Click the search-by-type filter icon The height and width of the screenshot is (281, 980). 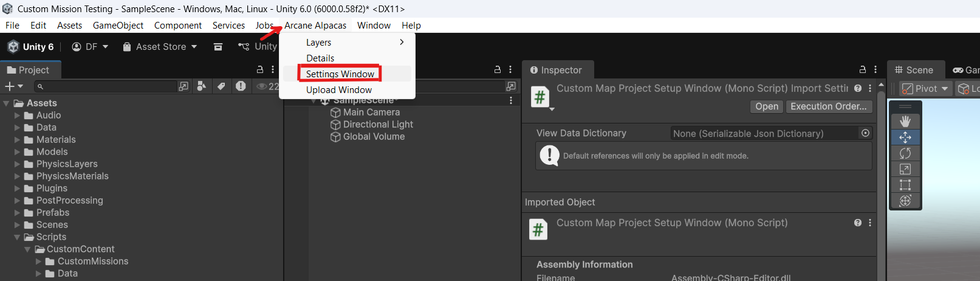[201, 86]
